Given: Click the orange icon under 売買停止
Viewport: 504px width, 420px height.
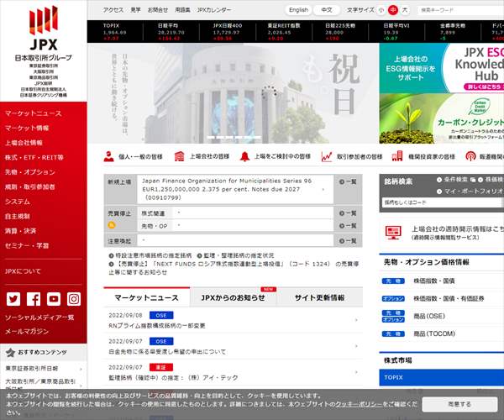Looking at the screenshot, I should coord(112,225).
